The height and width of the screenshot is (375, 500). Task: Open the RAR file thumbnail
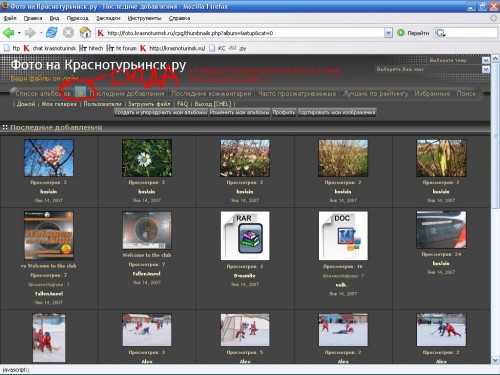pyautogui.click(x=245, y=236)
